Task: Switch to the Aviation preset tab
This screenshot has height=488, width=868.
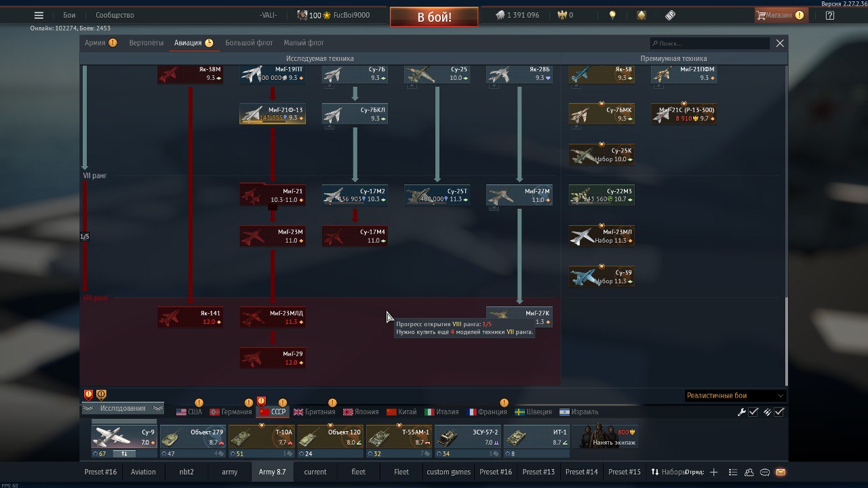Action: point(143,472)
